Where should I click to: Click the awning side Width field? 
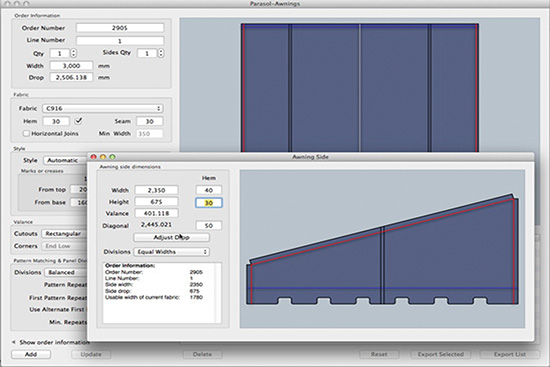click(x=156, y=190)
